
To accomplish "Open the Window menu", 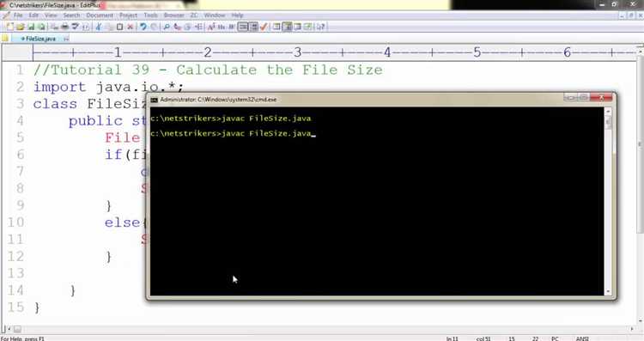I will [215, 15].
